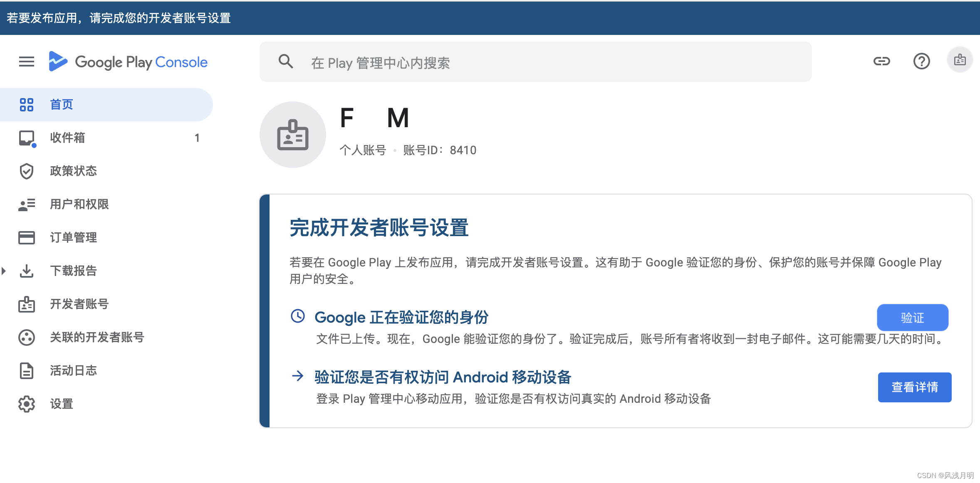
Task: Click the settings gear icon
Action: coord(27,404)
